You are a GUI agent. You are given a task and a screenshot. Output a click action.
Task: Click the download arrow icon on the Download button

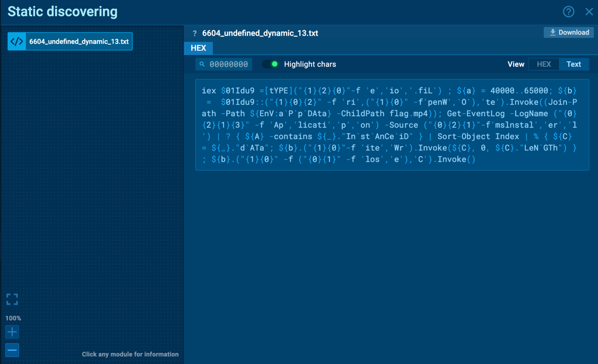click(x=552, y=32)
